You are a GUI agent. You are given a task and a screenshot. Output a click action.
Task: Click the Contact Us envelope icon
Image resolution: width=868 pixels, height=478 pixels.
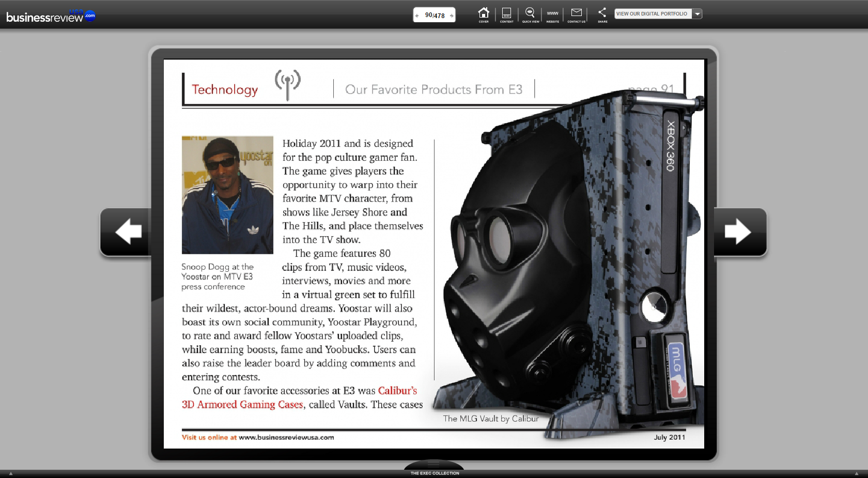pyautogui.click(x=576, y=14)
